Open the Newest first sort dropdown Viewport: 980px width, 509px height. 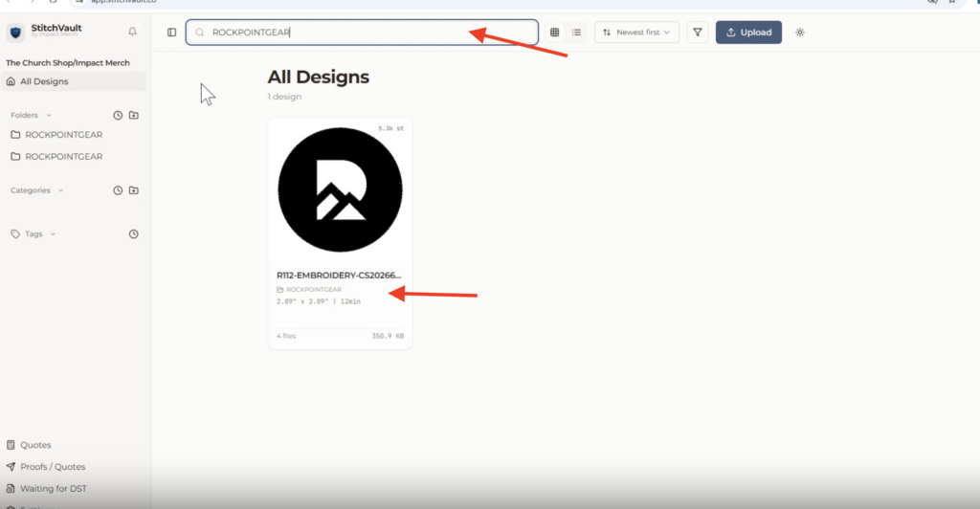[x=636, y=33]
